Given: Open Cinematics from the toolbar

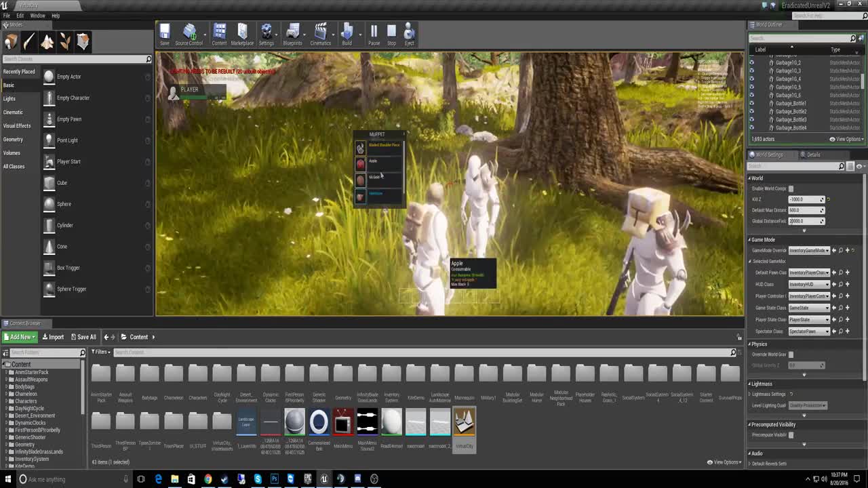Looking at the screenshot, I should 320,31.
